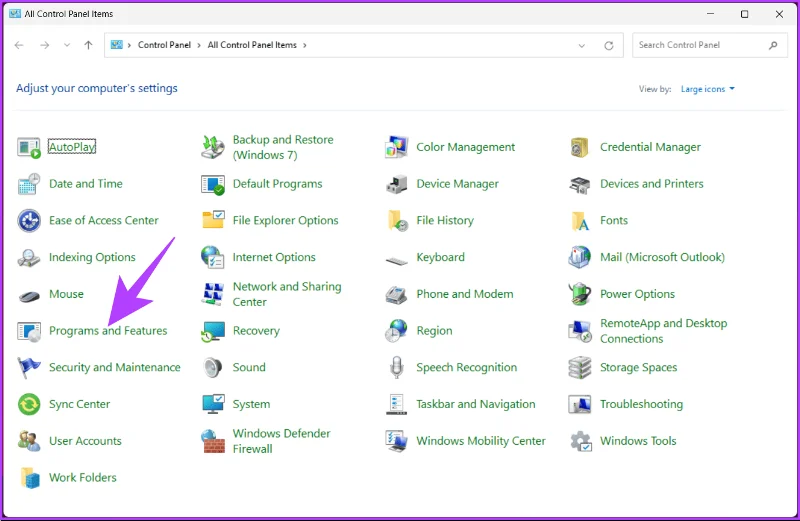Screen dimensions: 800x521
Task: Open Ease of Access Center icon
Action: point(29,221)
